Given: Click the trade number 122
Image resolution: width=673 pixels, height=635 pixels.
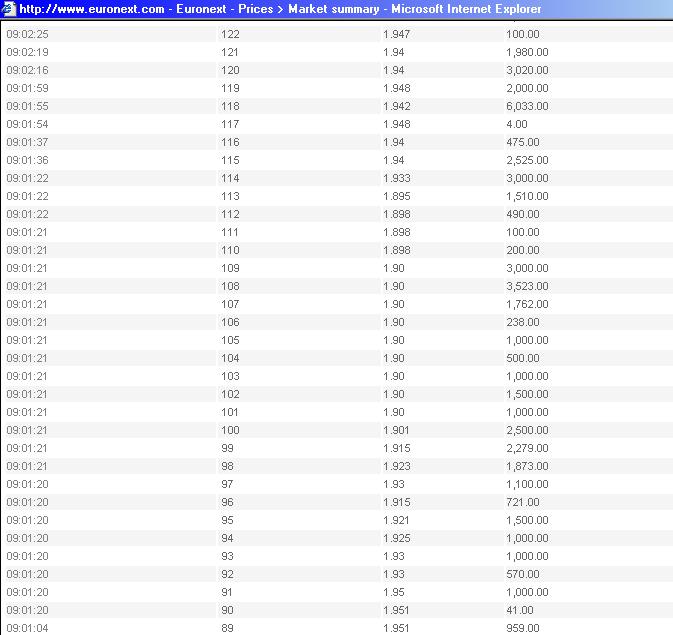Looking at the screenshot, I should pos(230,34).
